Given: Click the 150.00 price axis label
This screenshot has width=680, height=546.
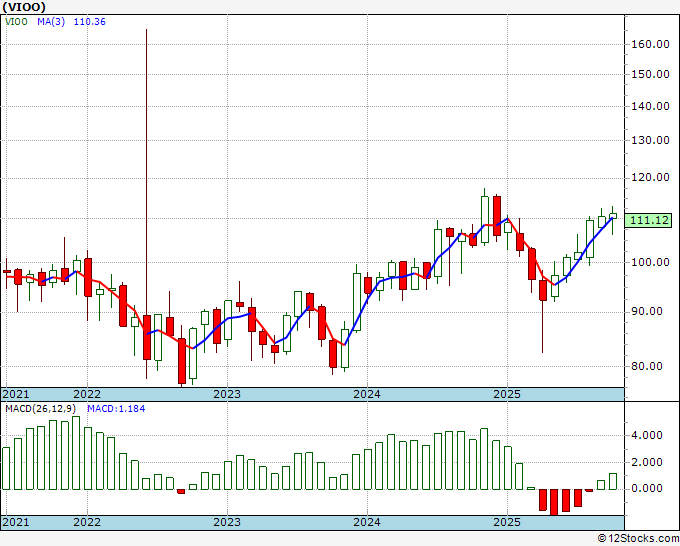Looking at the screenshot, I should 650,74.
